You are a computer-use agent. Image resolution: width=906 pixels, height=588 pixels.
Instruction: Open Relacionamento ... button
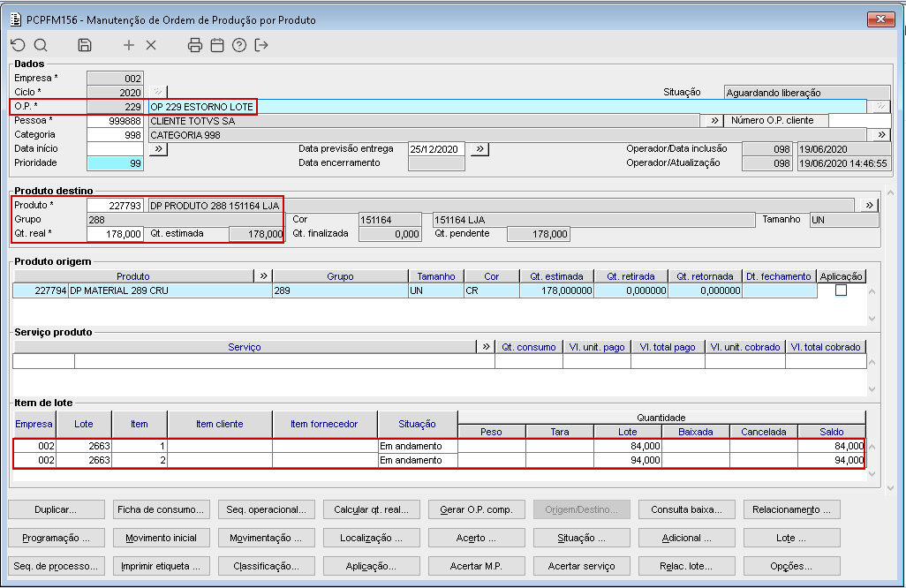point(791,509)
